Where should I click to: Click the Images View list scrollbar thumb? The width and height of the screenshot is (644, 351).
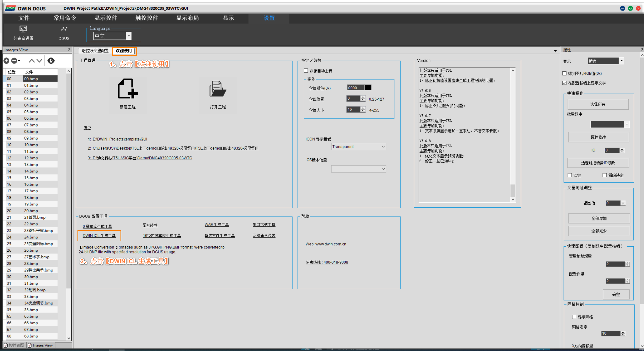[x=69, y=181]
